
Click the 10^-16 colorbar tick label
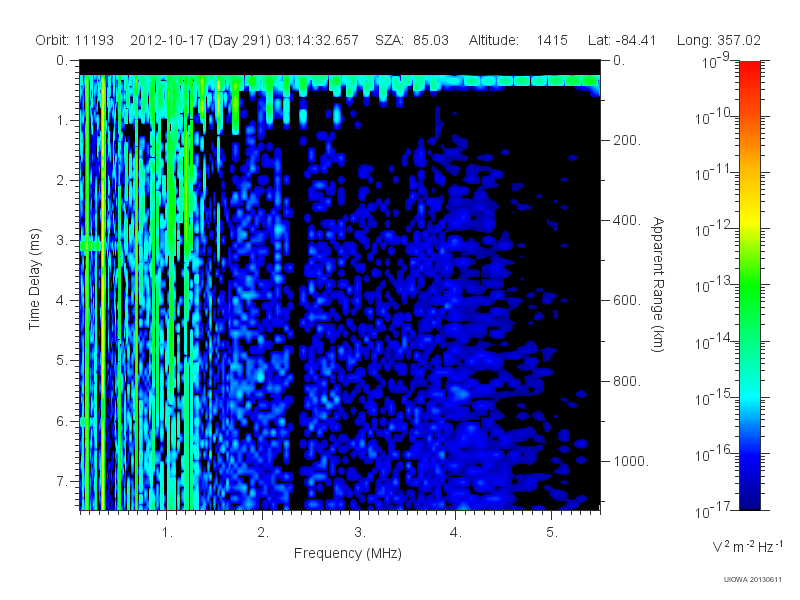coord(714,454)
